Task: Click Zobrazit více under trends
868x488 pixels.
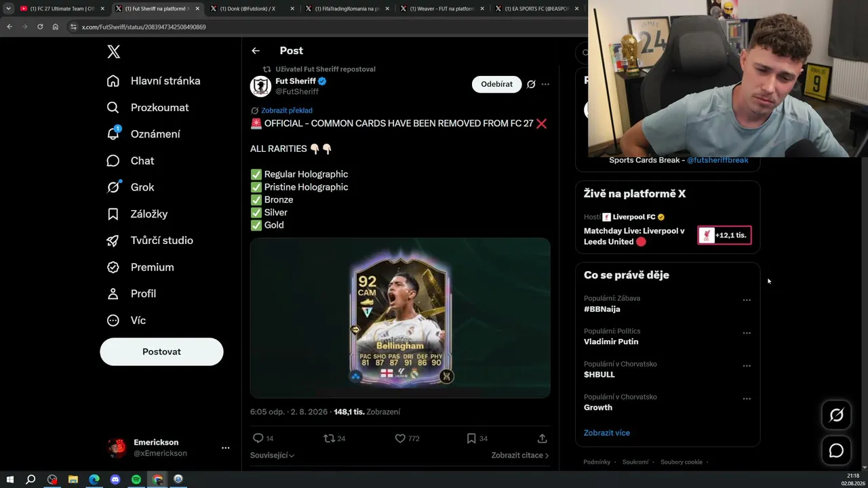Action: [607, 432]
